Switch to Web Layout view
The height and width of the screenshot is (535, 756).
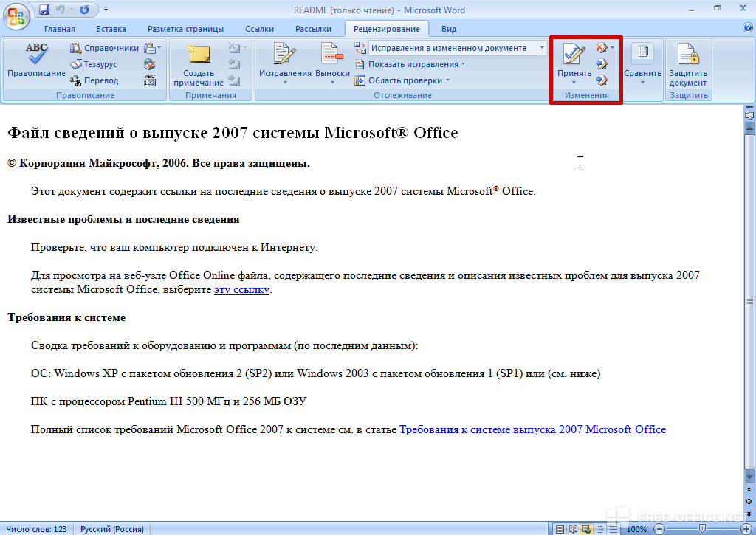pos(586,529)
